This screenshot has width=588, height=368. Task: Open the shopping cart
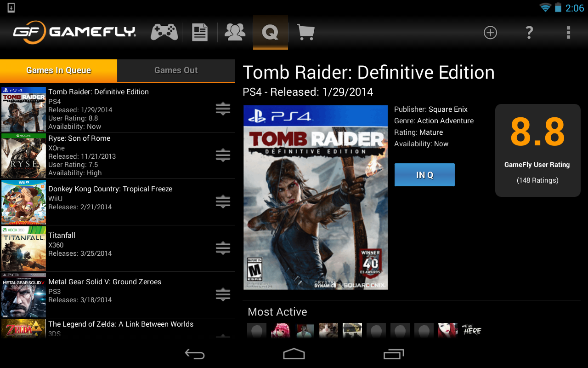306,32
